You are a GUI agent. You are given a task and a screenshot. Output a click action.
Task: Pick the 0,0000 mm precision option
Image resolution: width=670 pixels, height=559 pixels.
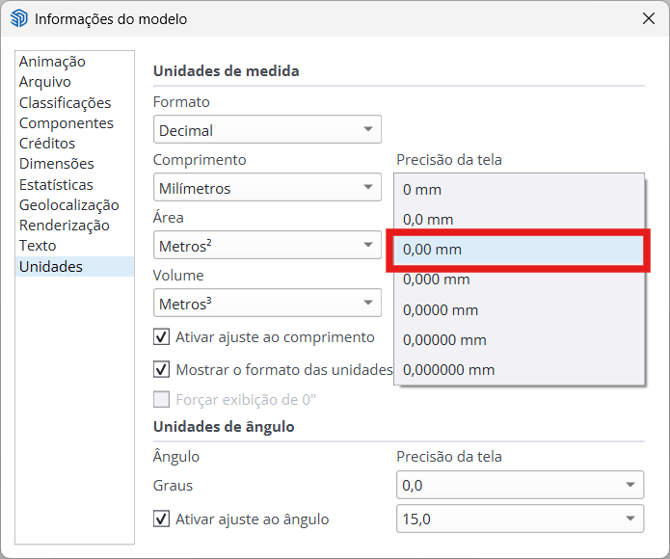click(x=518, y=310)
